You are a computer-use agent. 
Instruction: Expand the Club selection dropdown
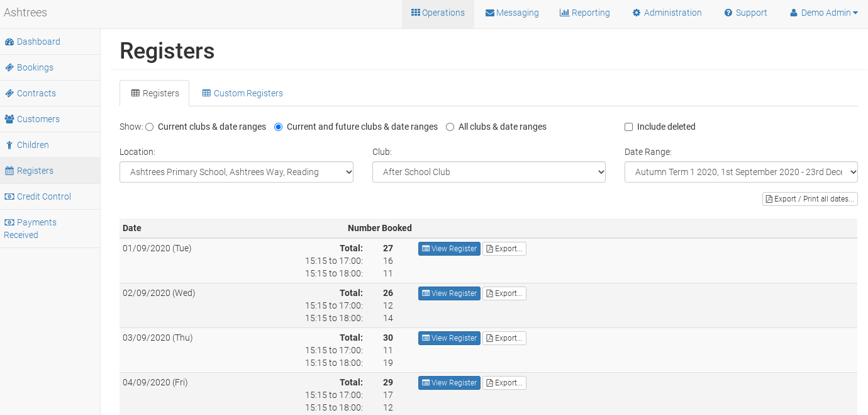tap(489, 172)
